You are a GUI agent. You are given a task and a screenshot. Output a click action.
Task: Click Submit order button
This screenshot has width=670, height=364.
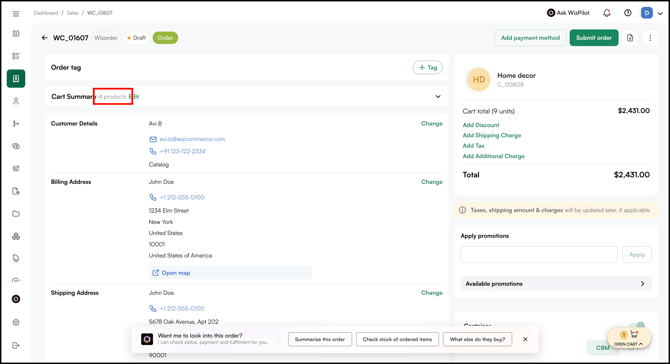tap(594, 38)
